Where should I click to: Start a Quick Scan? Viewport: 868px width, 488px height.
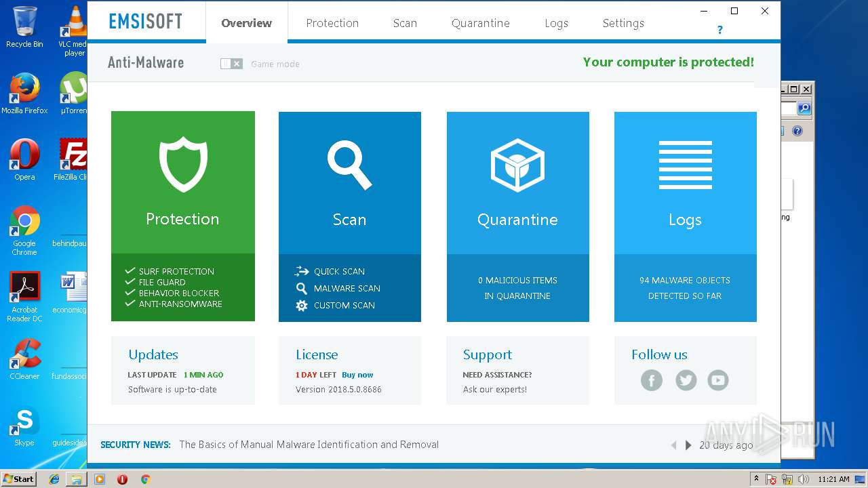(x=330, y=271)
